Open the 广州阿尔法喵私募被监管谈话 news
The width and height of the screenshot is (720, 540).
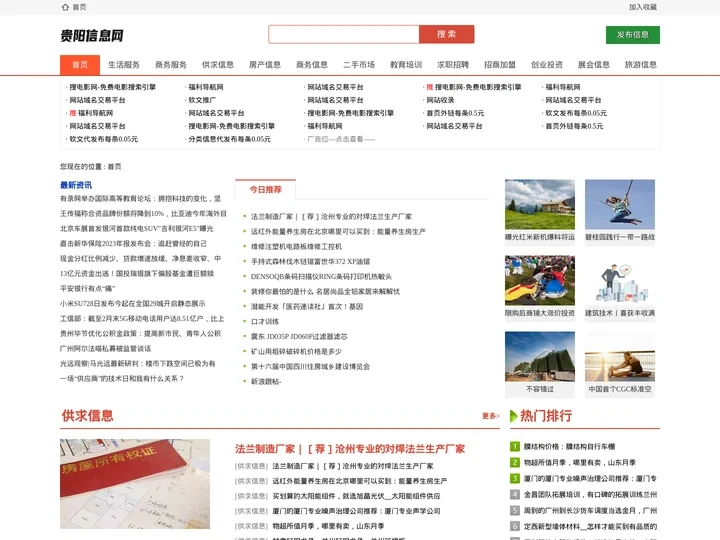tap(106, 349)
